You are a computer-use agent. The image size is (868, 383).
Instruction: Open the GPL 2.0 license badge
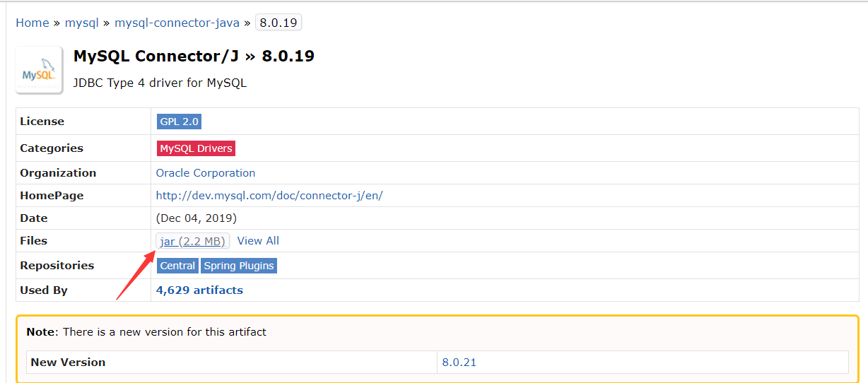pyautogui.click(x=179, y=122)
